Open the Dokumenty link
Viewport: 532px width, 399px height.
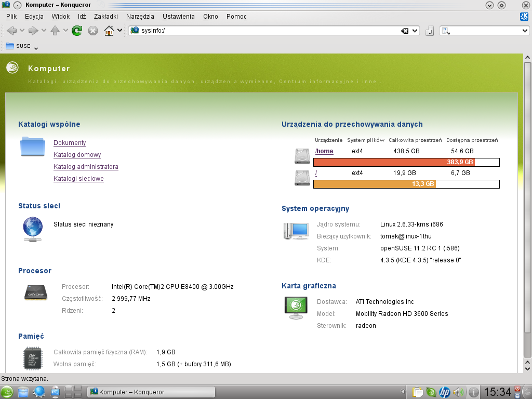click(70, 143)
